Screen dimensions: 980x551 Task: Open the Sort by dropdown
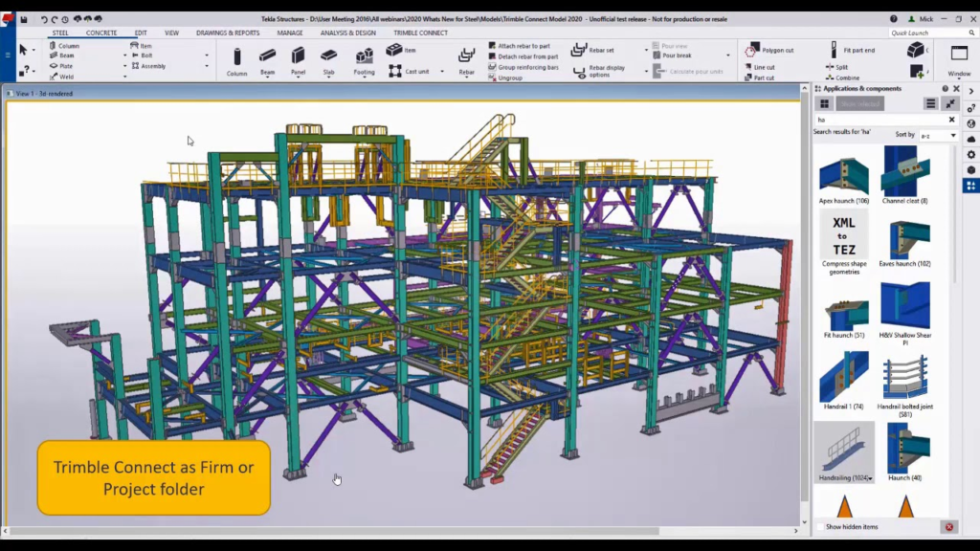pyautogui.click(x=939, y=136)
